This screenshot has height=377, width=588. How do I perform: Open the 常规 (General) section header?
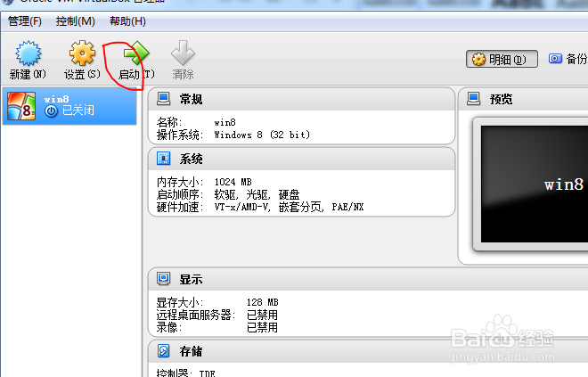301,99
